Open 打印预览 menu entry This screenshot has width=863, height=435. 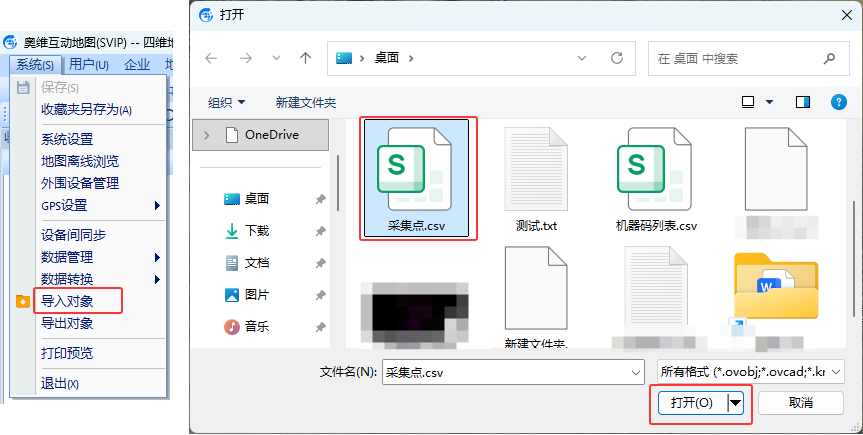pos(67,353)
